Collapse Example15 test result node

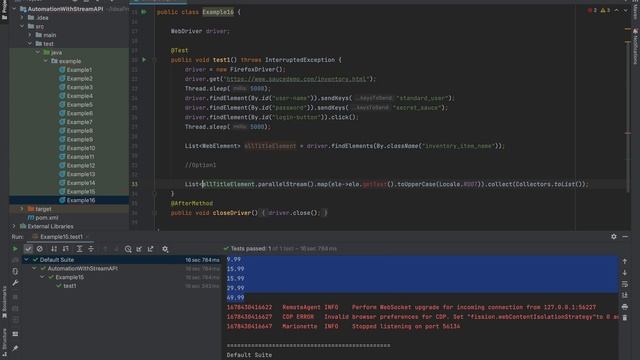click(x=42, y=277)
